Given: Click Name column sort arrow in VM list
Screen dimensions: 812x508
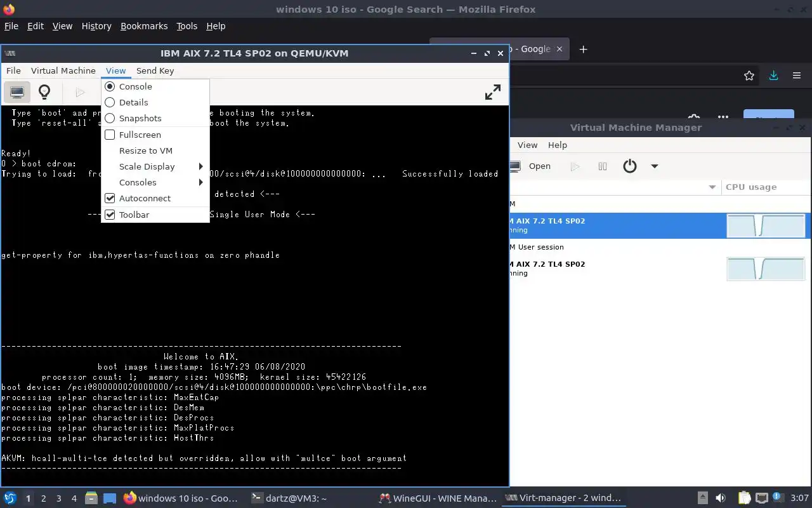Looking at the screenshot, I should click(712, 187).
